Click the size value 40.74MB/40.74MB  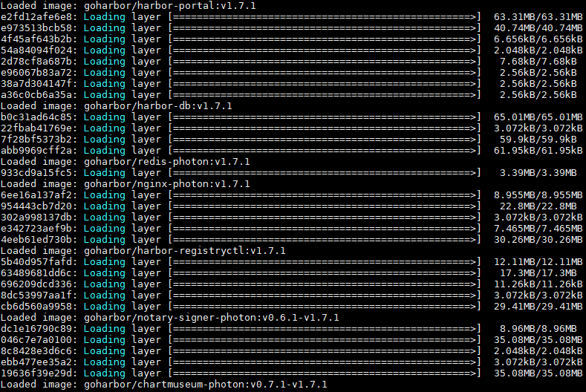click(538, 28)
